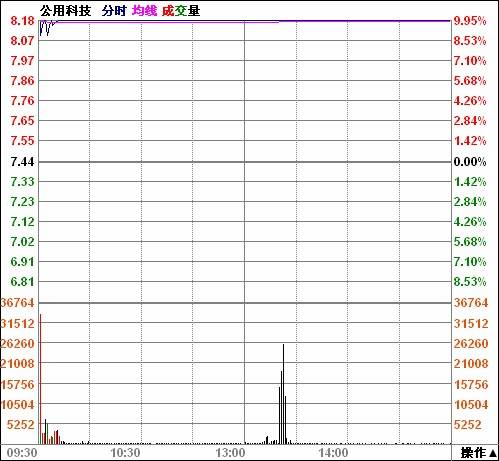Click the right 8.53% green percent label
499x461 pixels.
point(470,282)
